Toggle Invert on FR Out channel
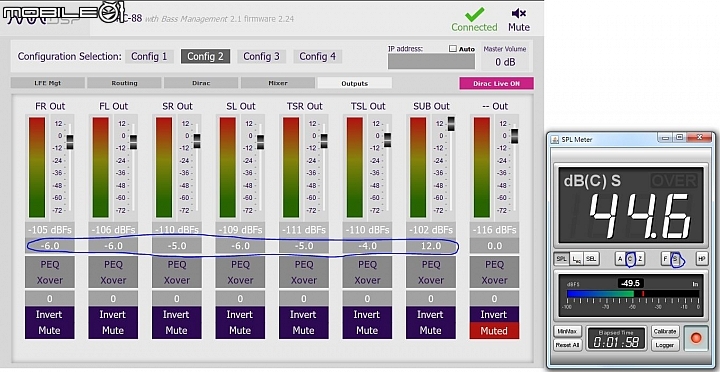The height and width of the screenshot is (372, 720). click(x=50, y=315)
